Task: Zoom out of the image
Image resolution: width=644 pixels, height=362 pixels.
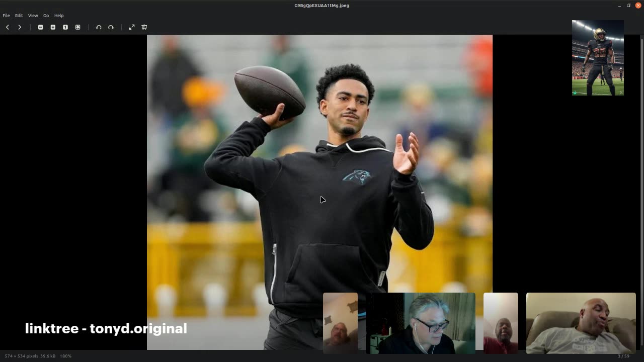Action: (41, 27)
